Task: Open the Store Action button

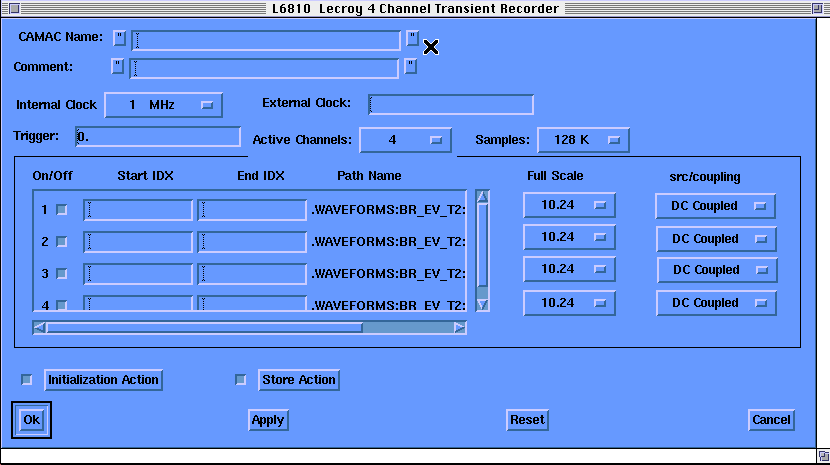Action: tap(299, 380)
